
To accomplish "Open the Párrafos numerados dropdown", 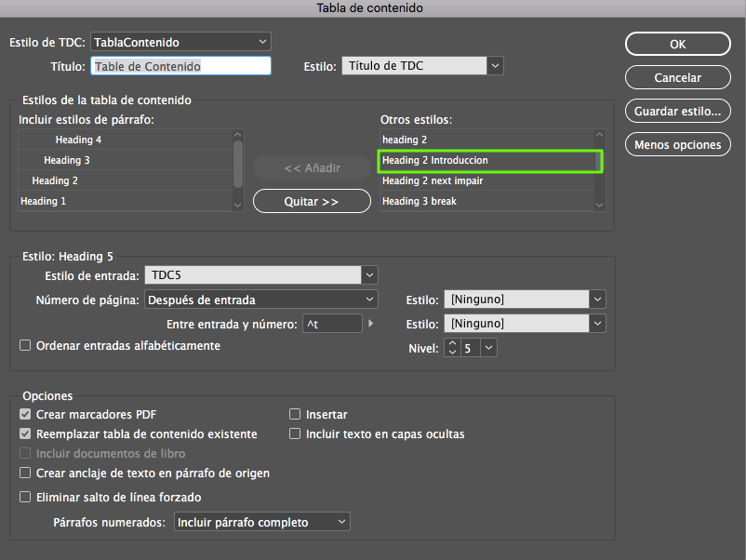I will click(262, 522).
